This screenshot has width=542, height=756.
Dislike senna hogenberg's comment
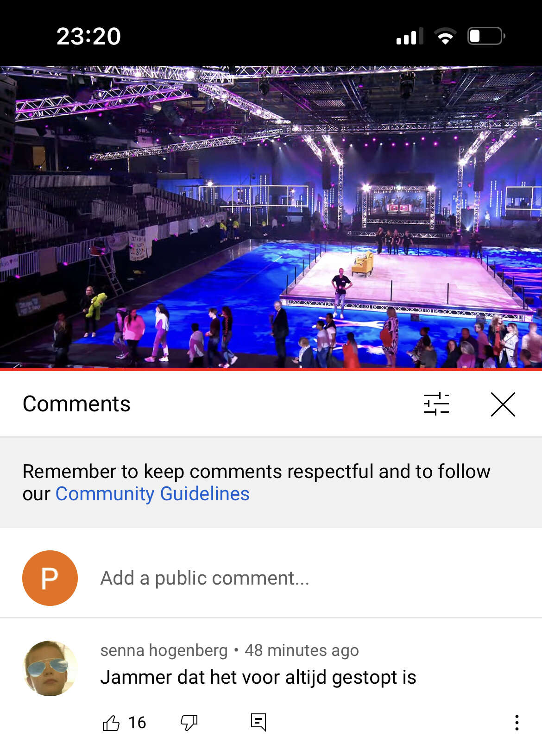point(189,723)
